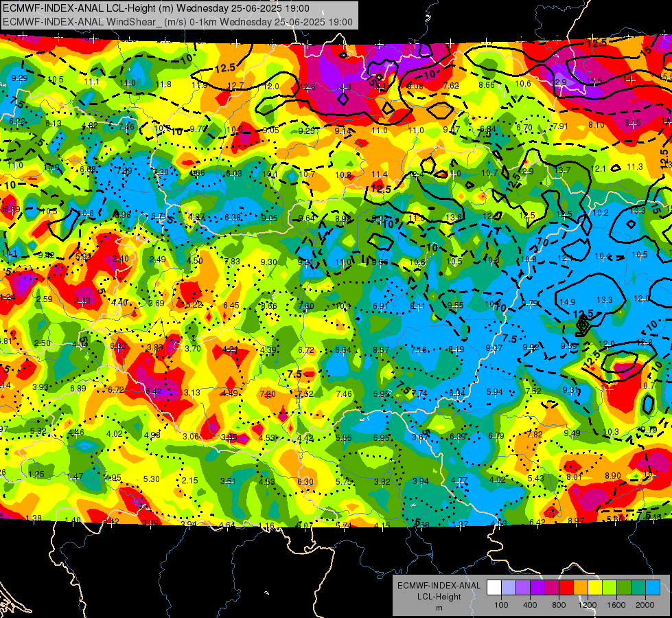The height and width of the screenshot is (618, 672).
Task: Click the orange legend swatch
Action: click(x=581, y=588)
